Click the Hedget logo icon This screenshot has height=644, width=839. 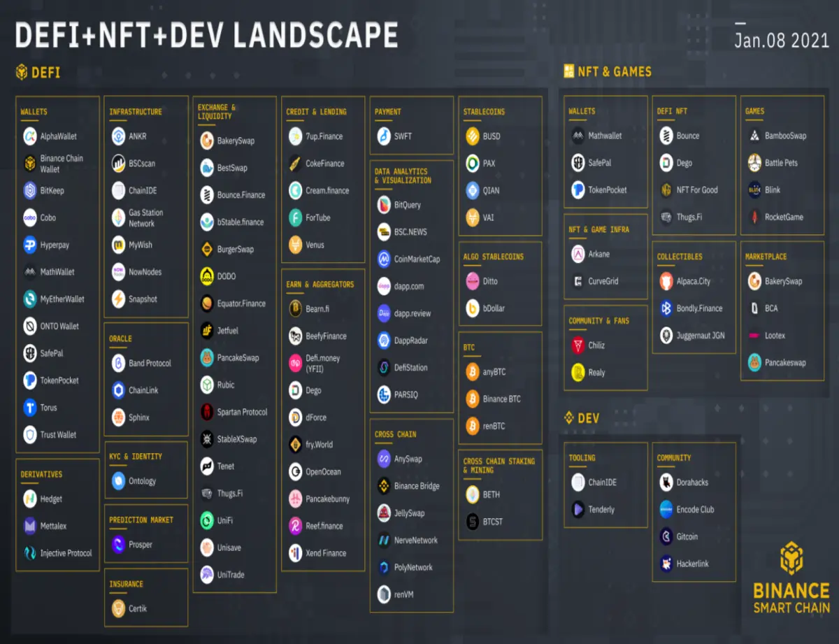click(x=30, y=499)
